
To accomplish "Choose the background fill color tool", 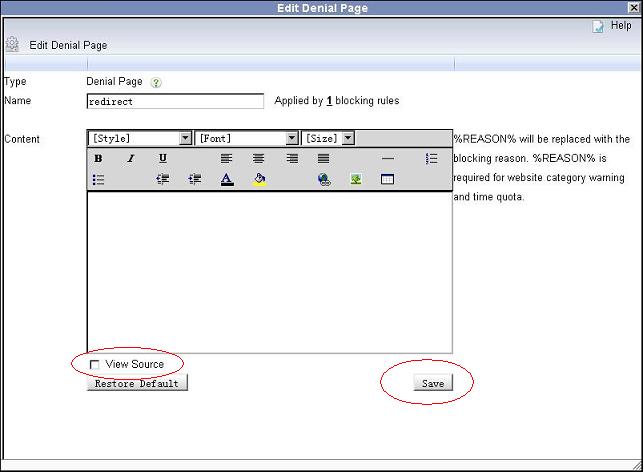I will pos(259,179).
